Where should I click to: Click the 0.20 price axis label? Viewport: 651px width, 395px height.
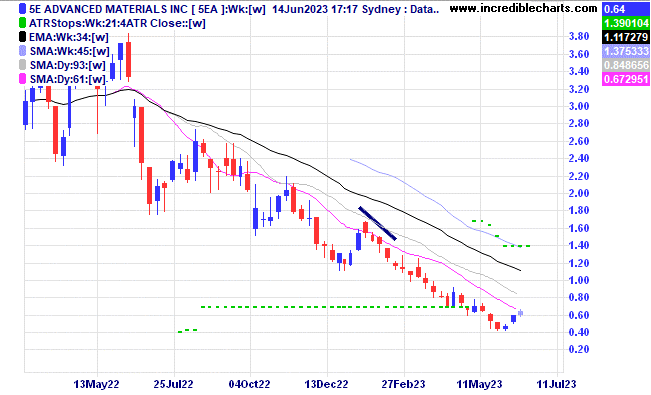point(579,350)
